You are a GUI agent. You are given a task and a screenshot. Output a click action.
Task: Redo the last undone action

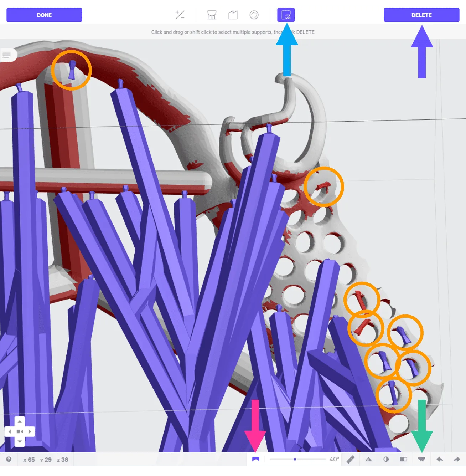click(457, 459)
